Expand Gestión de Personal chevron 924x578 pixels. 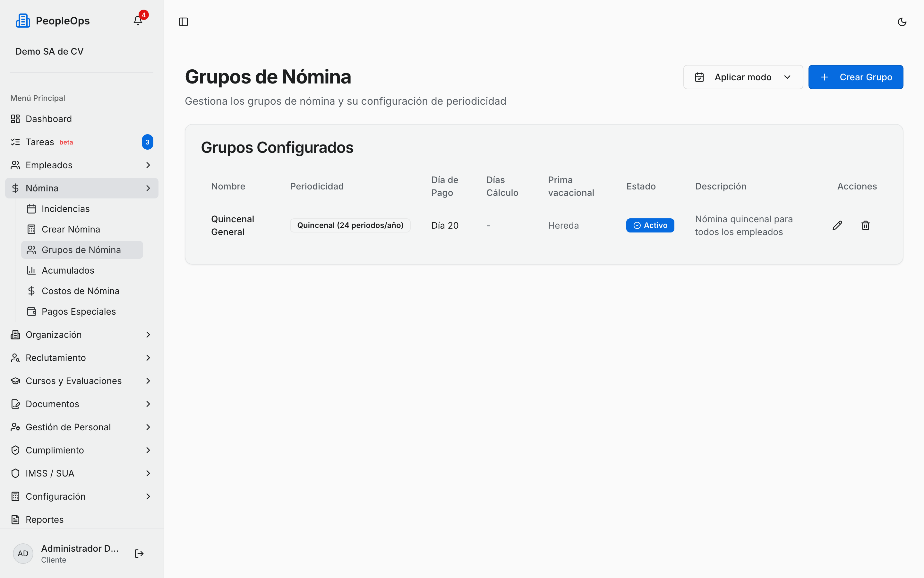pyautogui.click(x=148, y=427)
